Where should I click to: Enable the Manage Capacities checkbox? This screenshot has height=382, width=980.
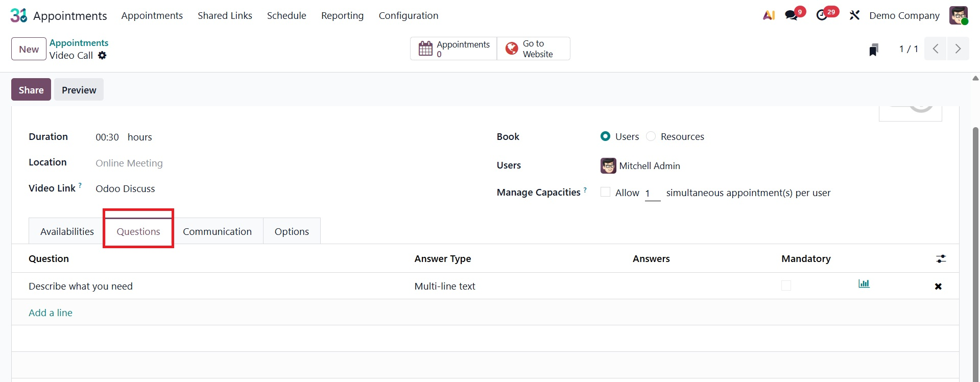[x=605, y=192]
